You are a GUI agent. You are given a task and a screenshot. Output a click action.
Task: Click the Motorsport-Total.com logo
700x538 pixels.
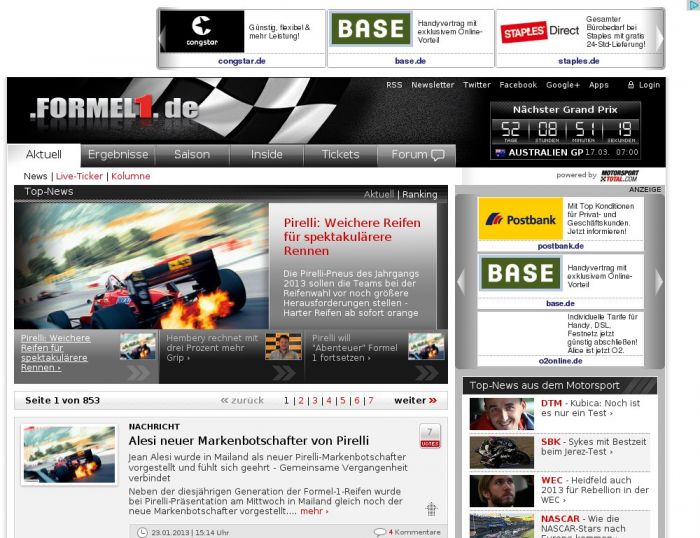619,175
